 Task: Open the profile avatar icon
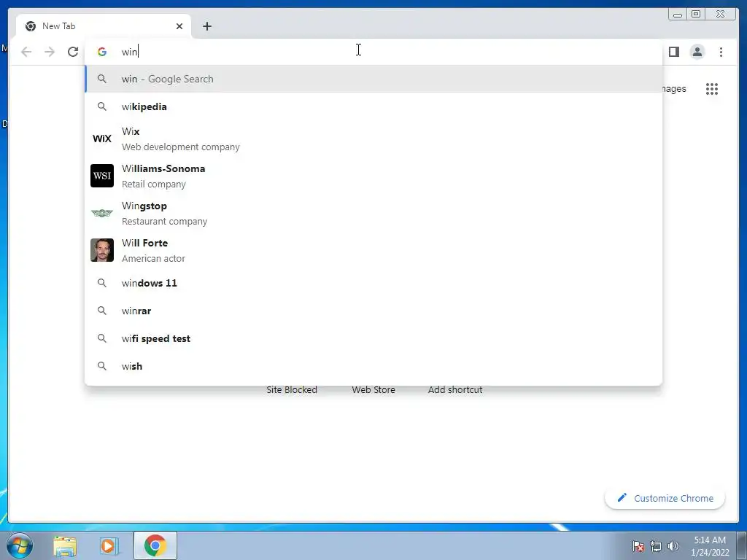point(697,52)
